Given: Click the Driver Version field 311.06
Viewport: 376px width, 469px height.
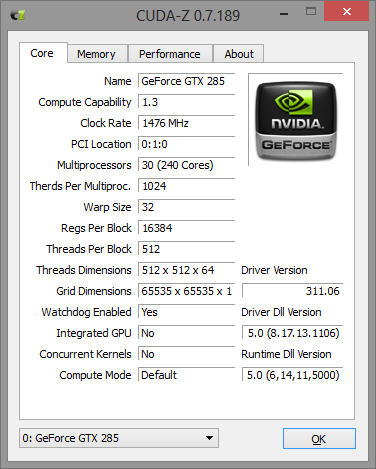Looking at the screenshot, I should (x=292, y=291).
